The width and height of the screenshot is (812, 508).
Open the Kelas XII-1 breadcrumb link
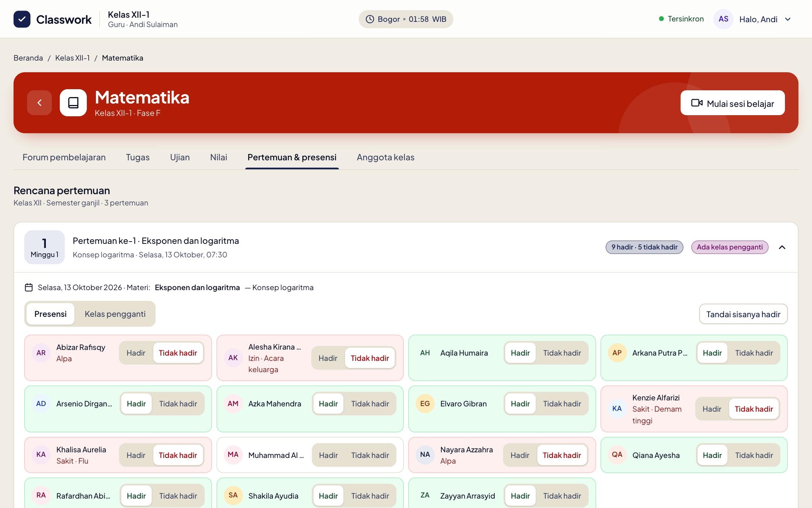pos(72,58)
